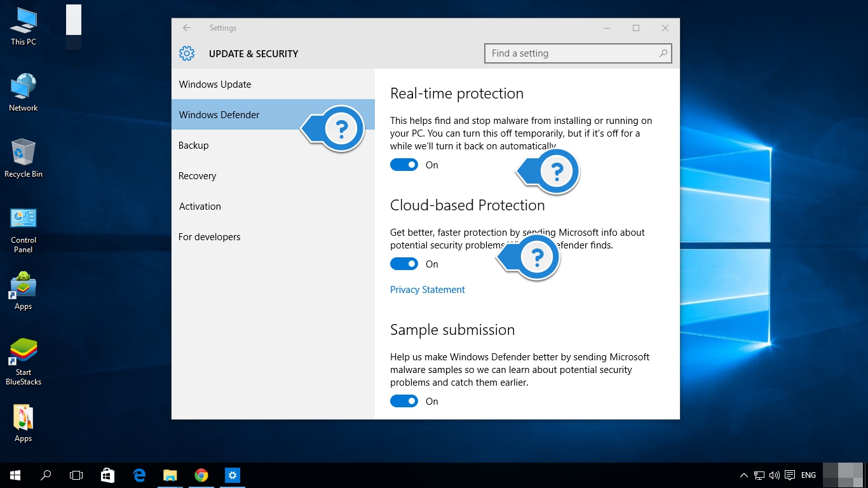This screenshot has width=868, height=488.
Task: Select Windows Defender in the sidebar
Action: 273,115
